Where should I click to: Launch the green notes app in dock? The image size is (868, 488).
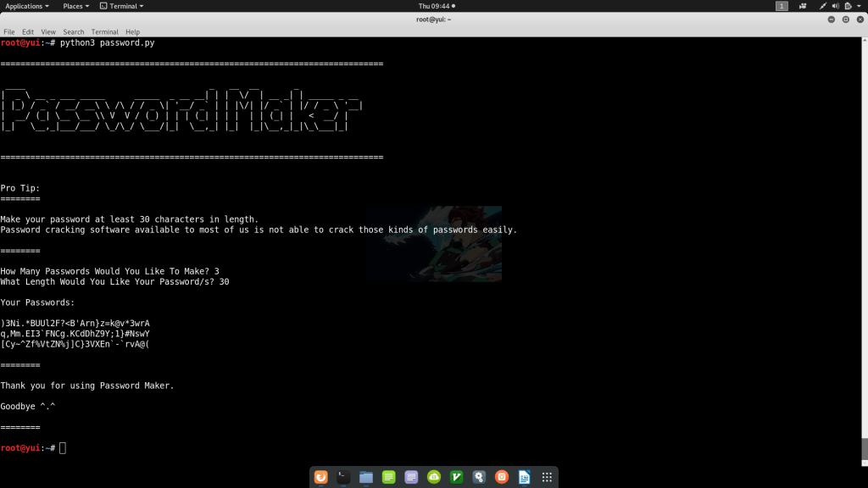pyautogui.click(x=389, y=477)
